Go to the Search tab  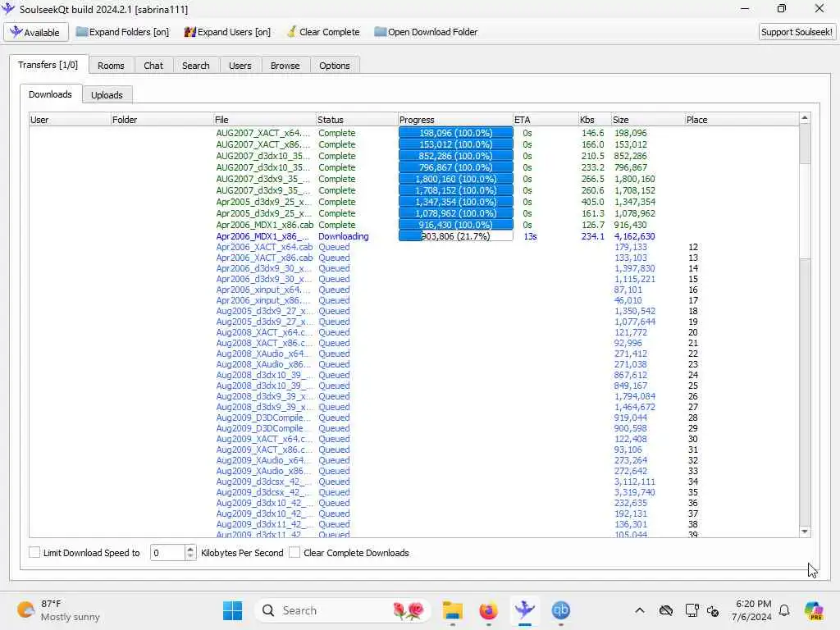pyautogui.click(x=195, y=66)
